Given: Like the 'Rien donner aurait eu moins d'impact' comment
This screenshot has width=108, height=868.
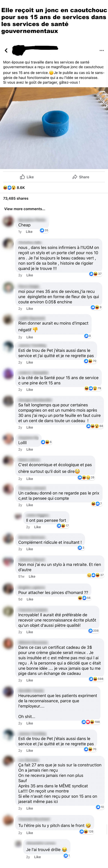Looking at the screenshot, I should coord(30,337).
